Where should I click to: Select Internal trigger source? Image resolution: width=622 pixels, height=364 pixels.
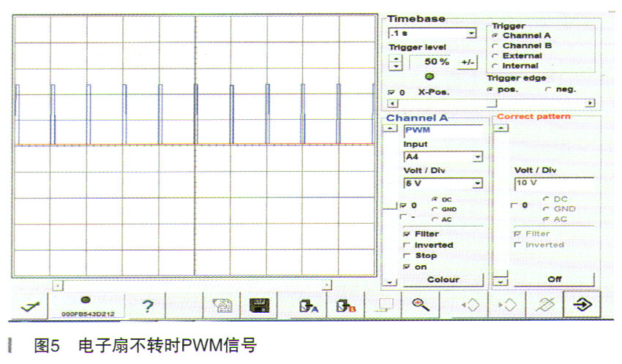(x=495, y=66)
